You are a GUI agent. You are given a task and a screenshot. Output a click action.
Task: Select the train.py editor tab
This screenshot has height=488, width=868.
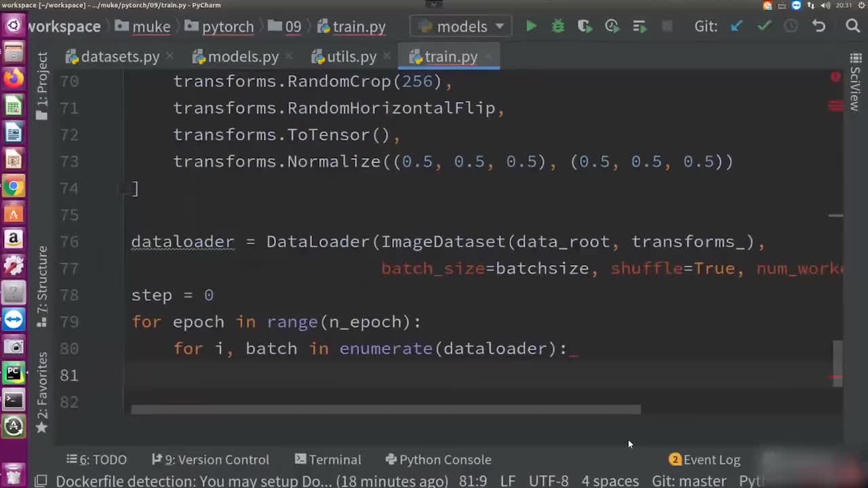click(x=450, y=57)
